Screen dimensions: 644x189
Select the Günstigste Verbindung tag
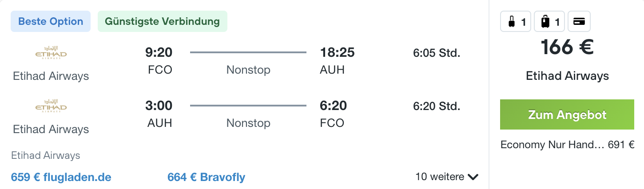tap(163, 21)
